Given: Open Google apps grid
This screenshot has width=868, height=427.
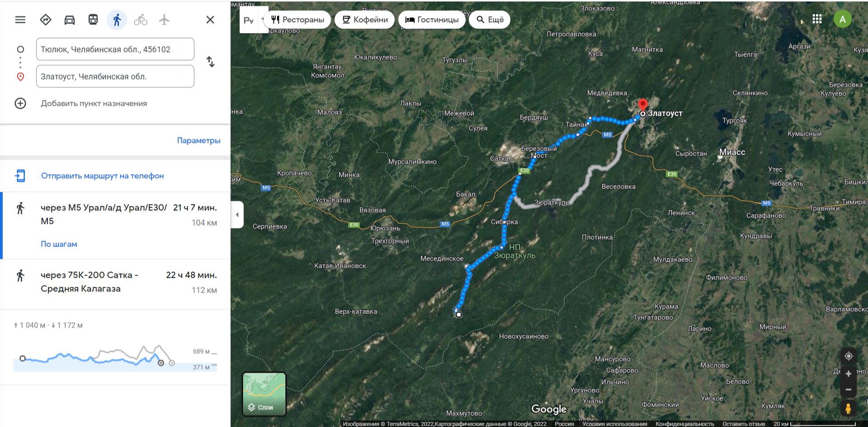Looking at the screenshot, I should pos(817,19).
